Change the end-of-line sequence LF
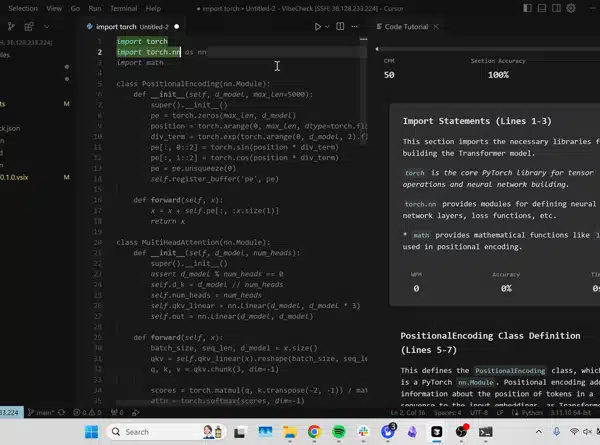Screen dimensions: 600x445 [x=500, y=412]
